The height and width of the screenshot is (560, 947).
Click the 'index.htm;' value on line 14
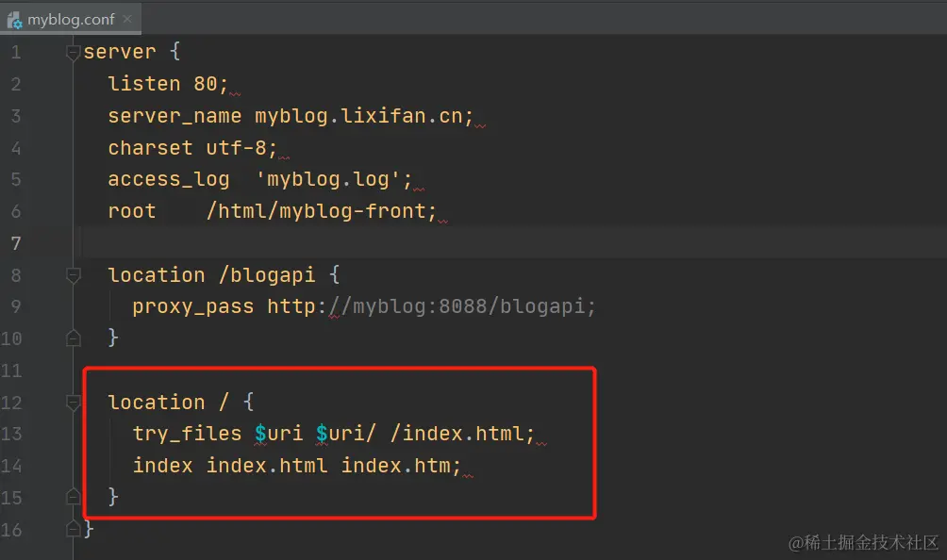(x=401, y=466)
